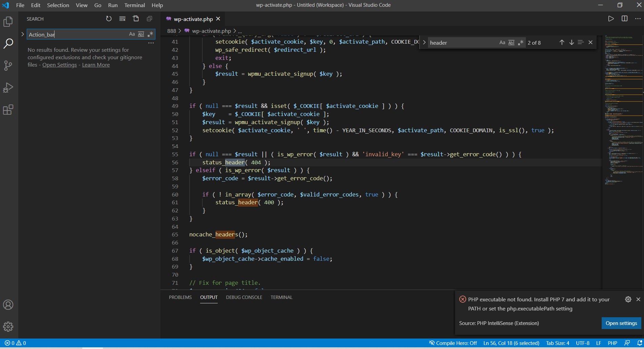Open the Help menu
Image resolution: width=644 pixels, height=349 pixels.
point(157,5)
